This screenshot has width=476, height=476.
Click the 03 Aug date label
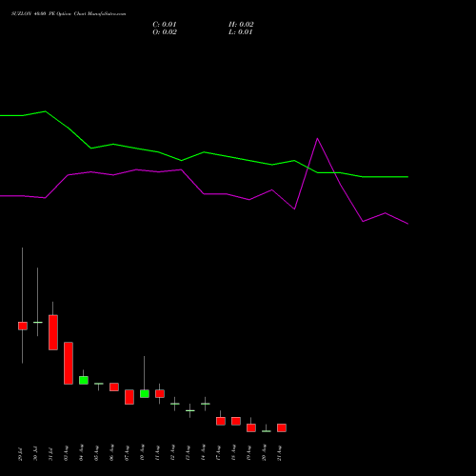(67, 453)
